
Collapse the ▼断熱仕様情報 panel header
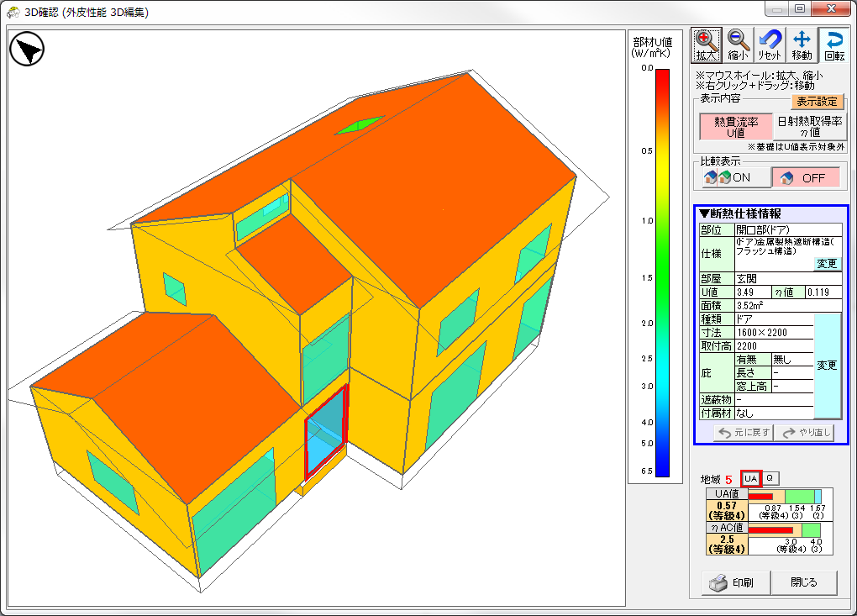tap(740, 213)
